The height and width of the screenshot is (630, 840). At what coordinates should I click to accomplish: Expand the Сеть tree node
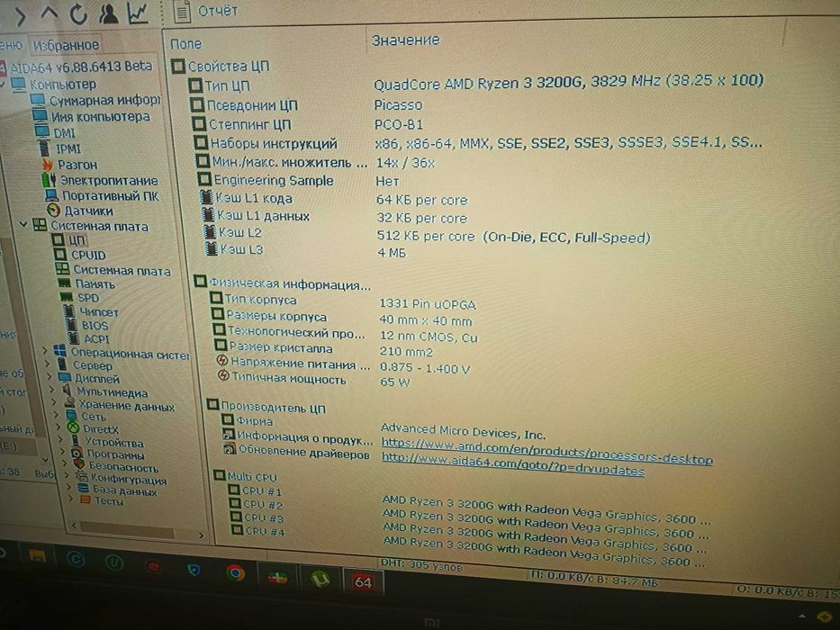click(x=56, y=414)
